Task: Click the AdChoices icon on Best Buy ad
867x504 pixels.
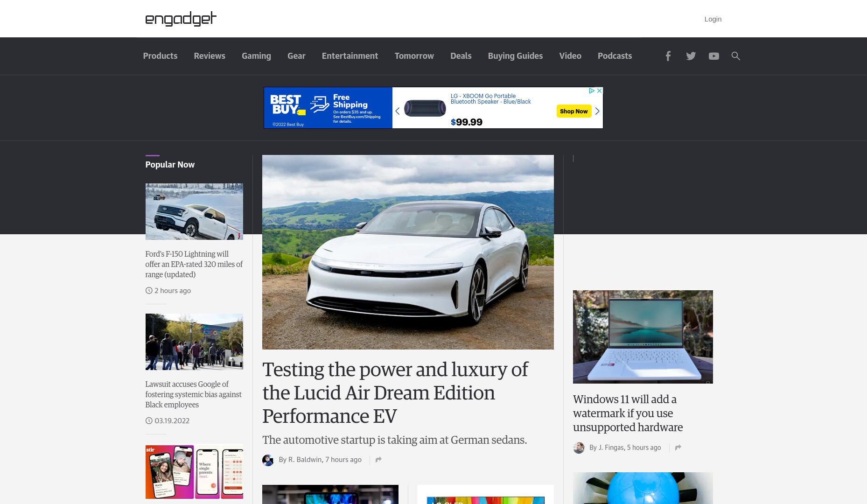Action: 591,91
